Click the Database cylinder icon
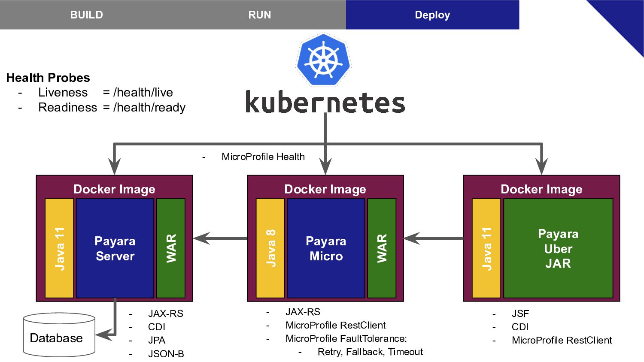Image resolution: width=644 pixels, height=362 pixels. point(59,335)
